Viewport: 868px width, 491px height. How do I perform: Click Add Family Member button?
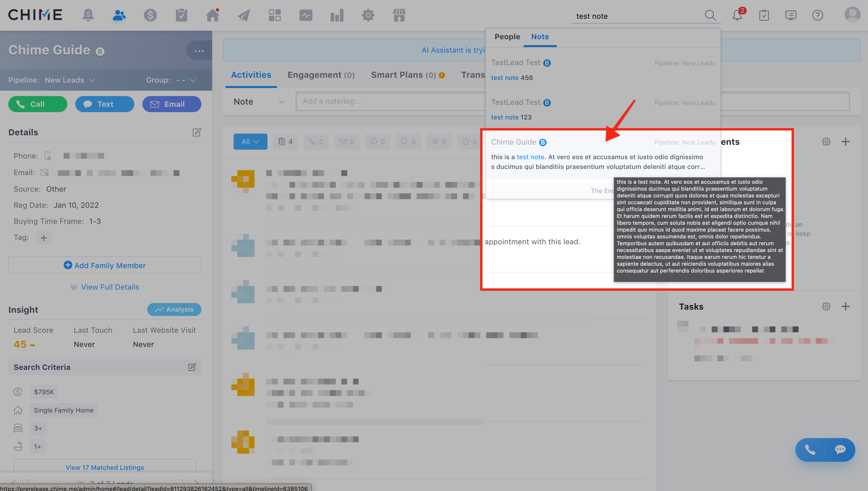(105, 265)
